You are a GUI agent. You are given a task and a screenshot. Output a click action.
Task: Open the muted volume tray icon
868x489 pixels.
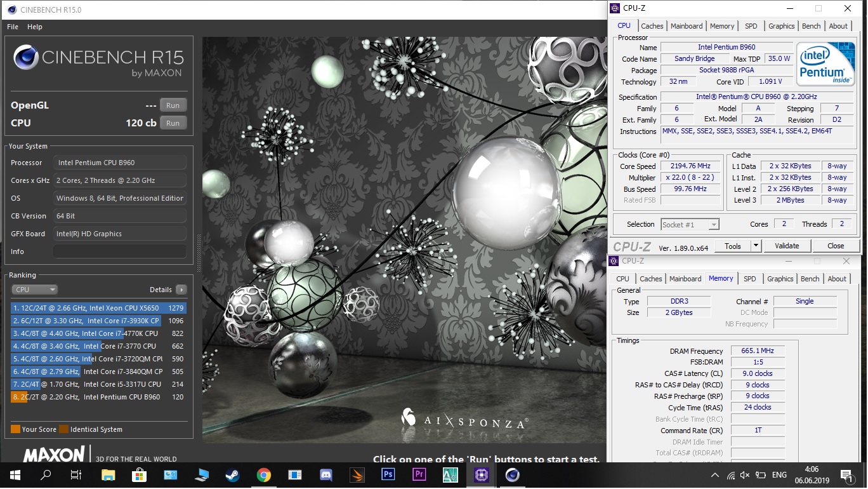coord(745,475)
